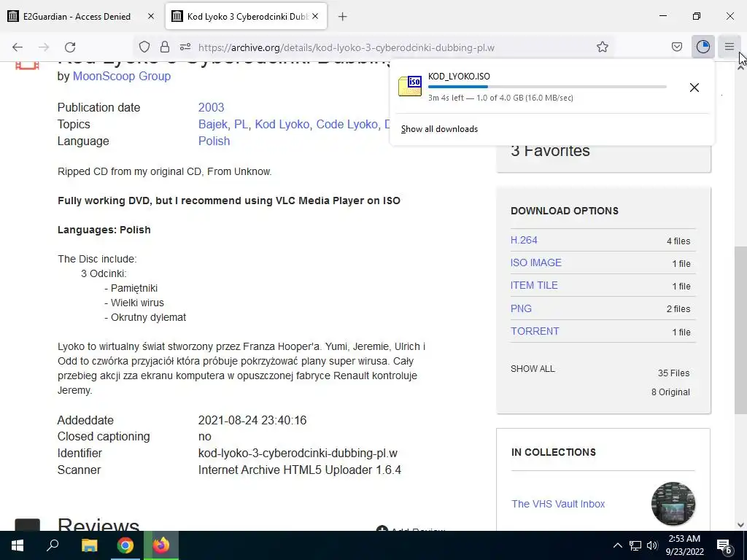Open the PL topic link

tap(242, 124)
